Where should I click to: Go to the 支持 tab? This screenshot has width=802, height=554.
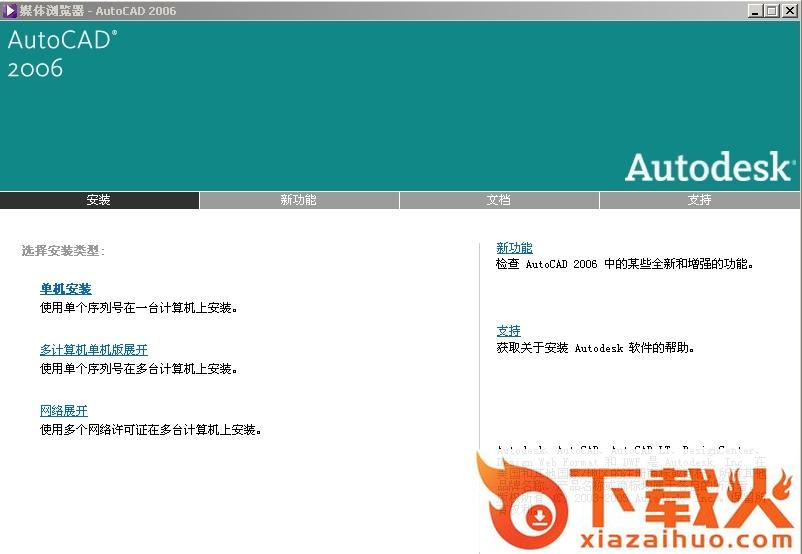(700, 200)
